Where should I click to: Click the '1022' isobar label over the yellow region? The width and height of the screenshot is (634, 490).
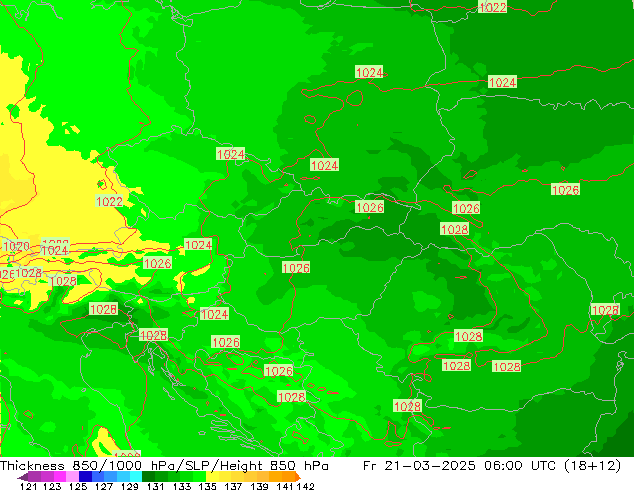pyautogui.click(x=109, y=201)
